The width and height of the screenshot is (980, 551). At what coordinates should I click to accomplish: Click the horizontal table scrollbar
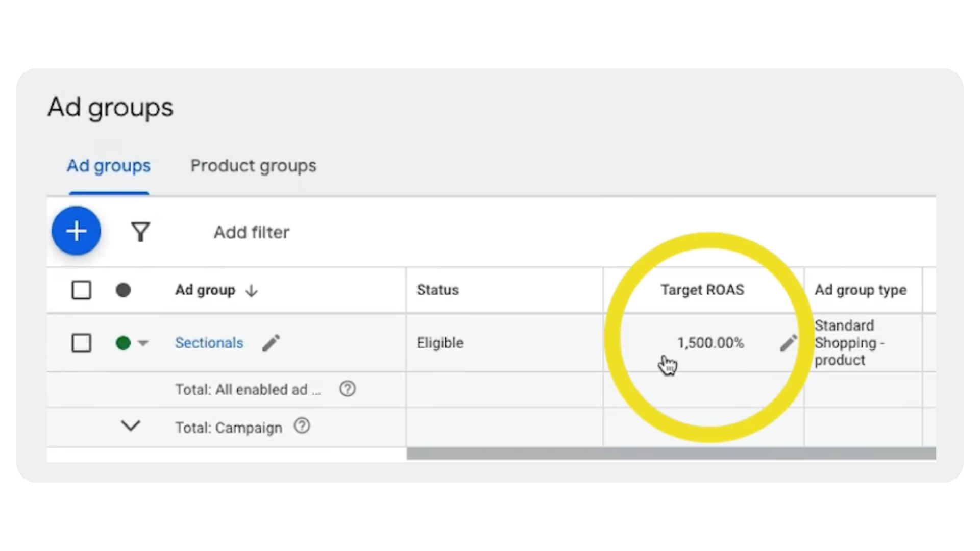(671, 454)
